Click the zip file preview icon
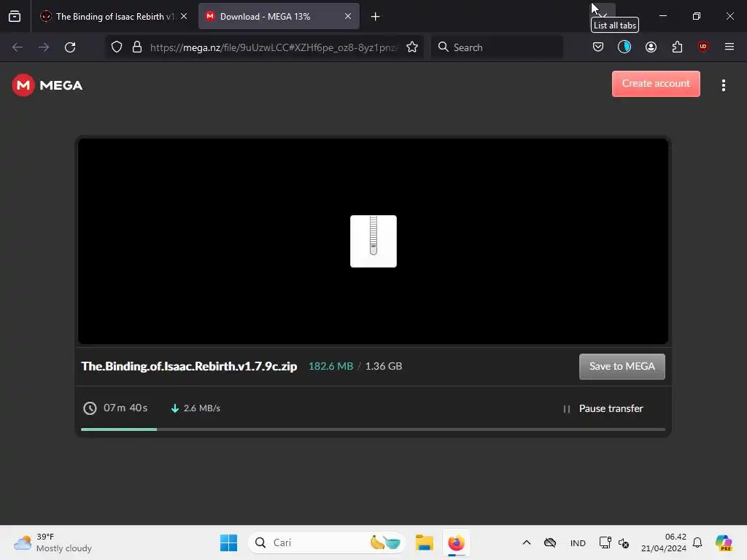The image size is (747, 560). click(373, 241)
